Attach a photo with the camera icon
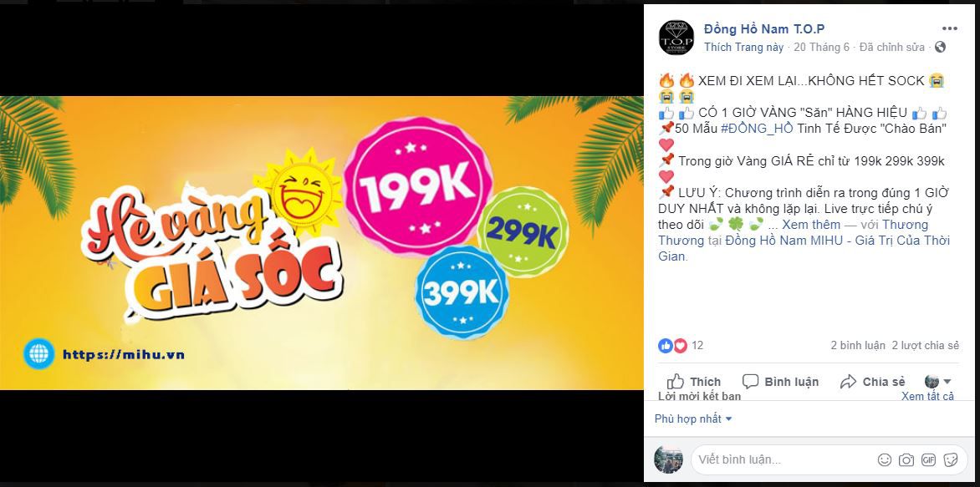 click(906, 460)
